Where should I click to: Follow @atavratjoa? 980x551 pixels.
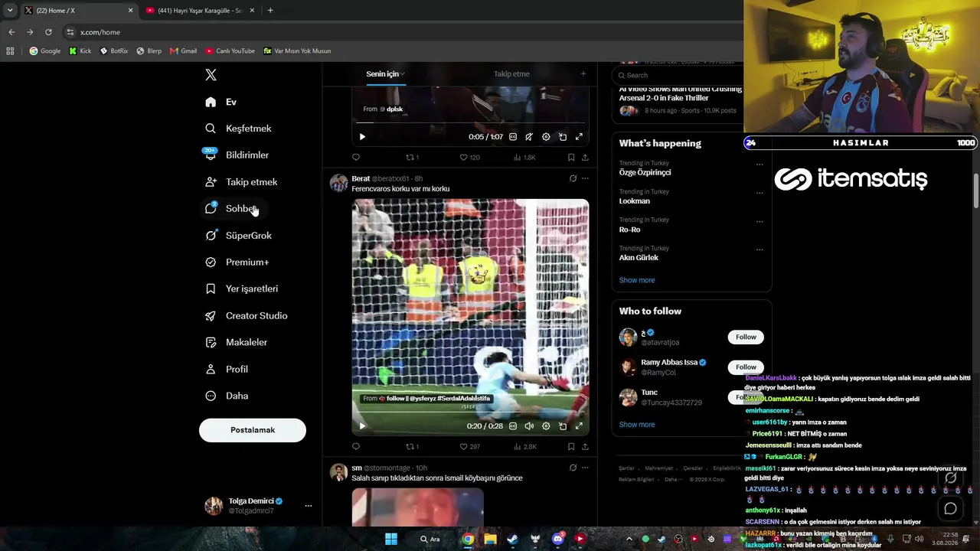[746, 337]
